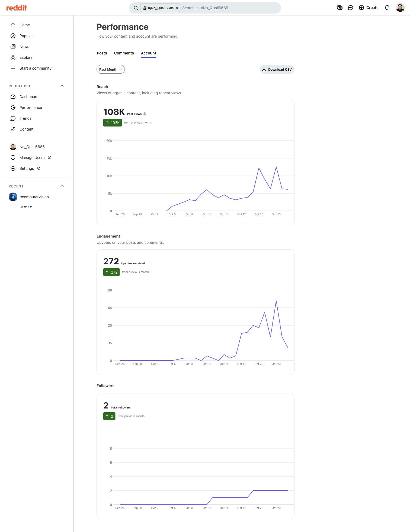Image resolution: width=410 pixels, height=532 pixels.
Task: Switch to the Posts tab
Action: pos(102,53)
